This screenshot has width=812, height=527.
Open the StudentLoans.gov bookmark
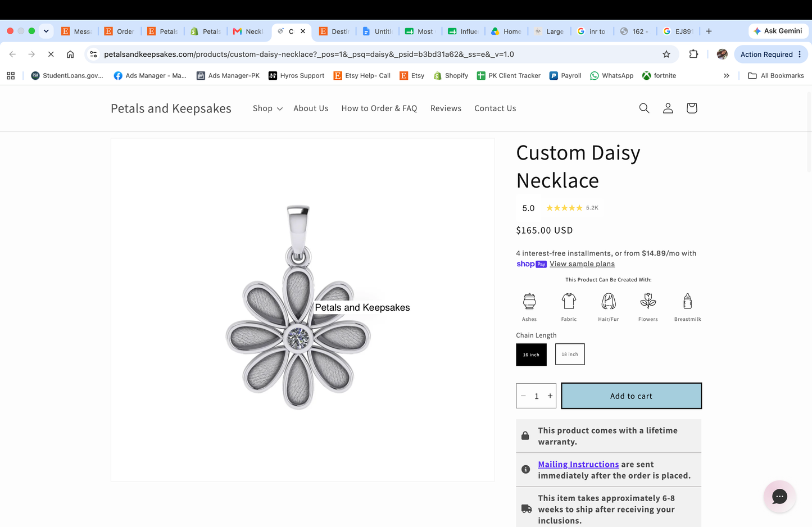click(67, 75)
